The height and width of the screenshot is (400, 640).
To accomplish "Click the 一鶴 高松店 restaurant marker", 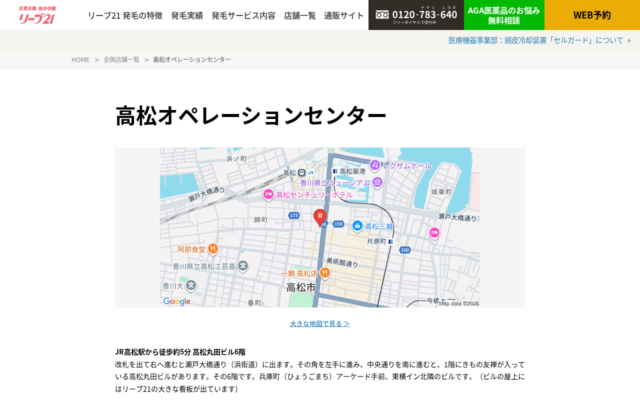I will (326, 273).
